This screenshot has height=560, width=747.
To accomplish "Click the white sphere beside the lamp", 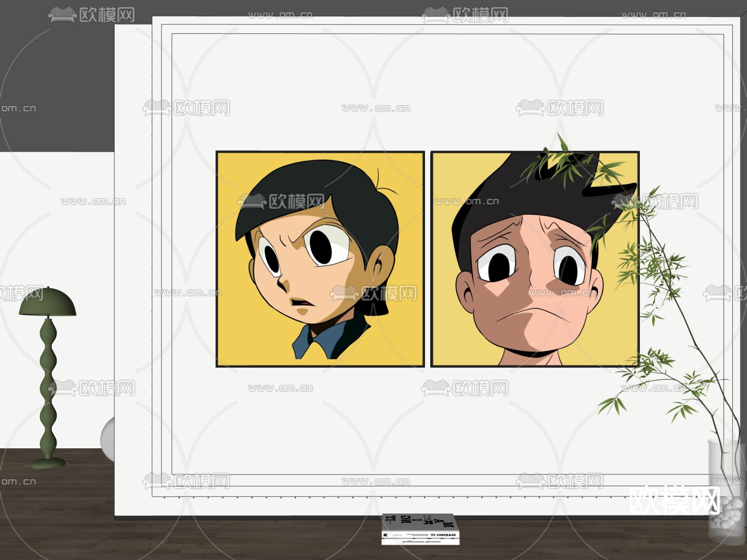I will point(107,439).
